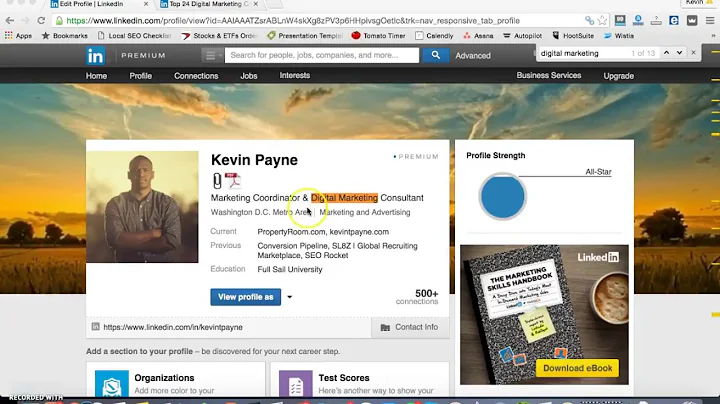Screen dimensions: 720x404
Task: Close the Edit Profile browser tab
Action: pos(146,4)
